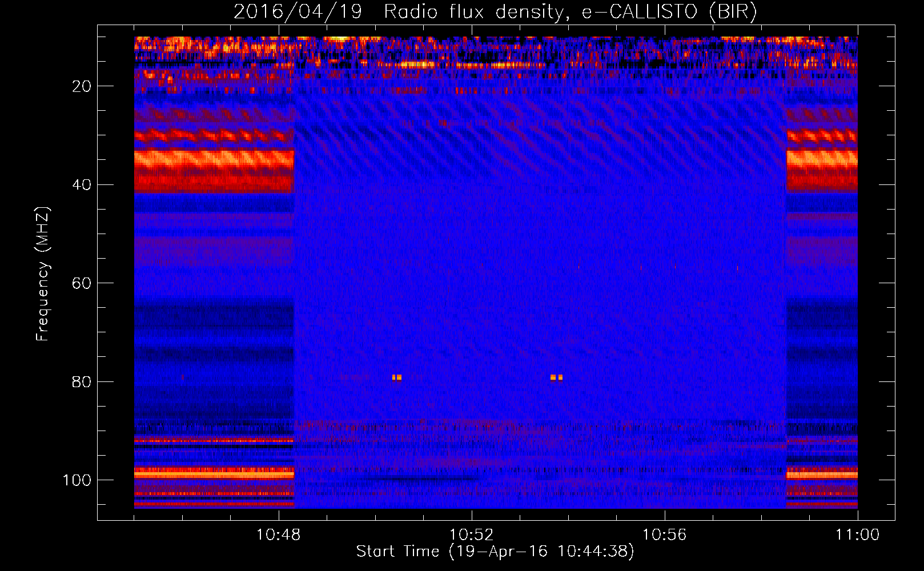Click the 11:00 time tick label
Screen dimensions: 924x571
click(857, 535)
